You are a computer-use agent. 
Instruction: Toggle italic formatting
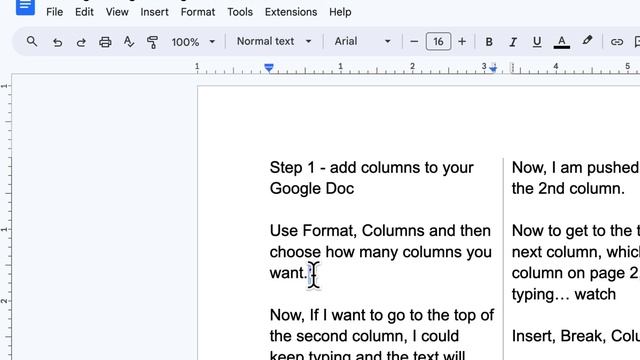pyautogui.click(x=513, y=42)
